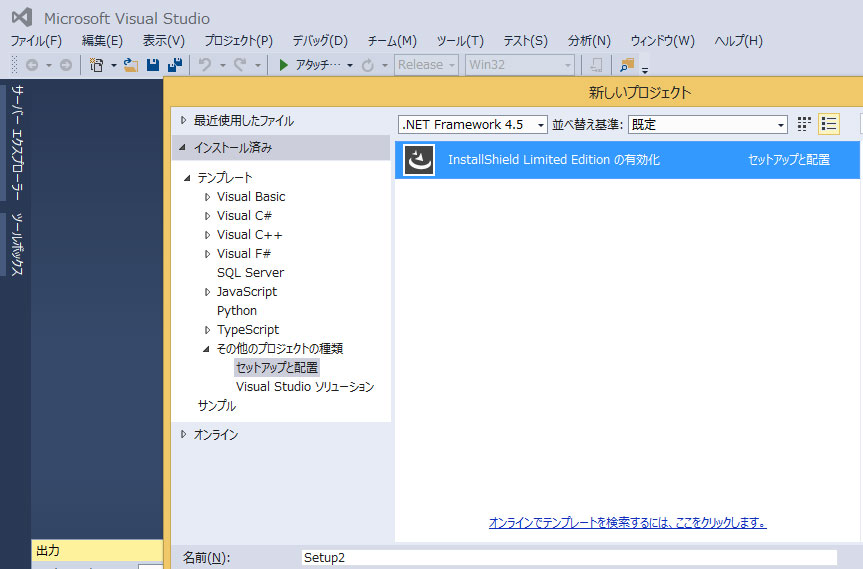Click the New Project toolbar icon
Screen dimensions: 863x569
pos(97,65)
